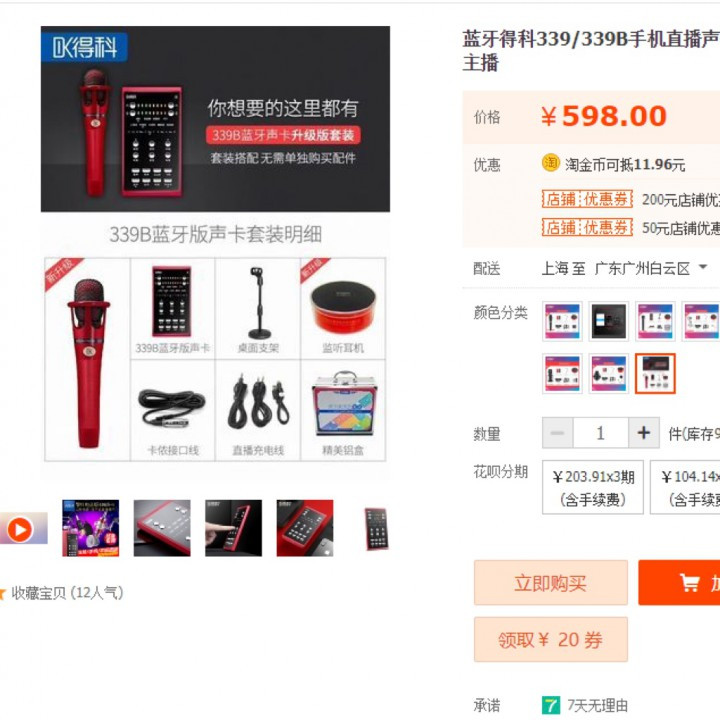Choose the red-bordered selected color option
The width and height of the screenshot is (720, 720).
click(x=655, y=373)
